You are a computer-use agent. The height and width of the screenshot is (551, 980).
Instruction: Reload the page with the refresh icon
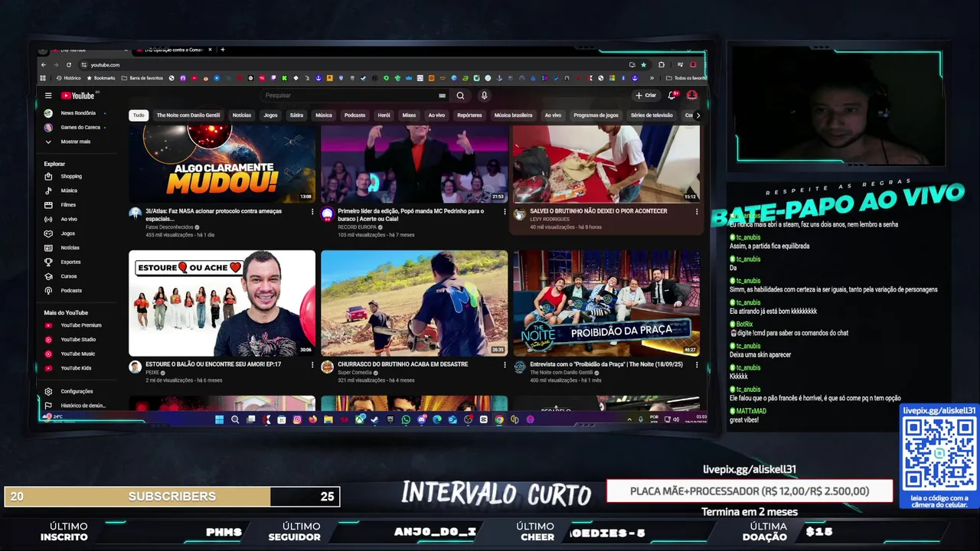pos(69,65)
